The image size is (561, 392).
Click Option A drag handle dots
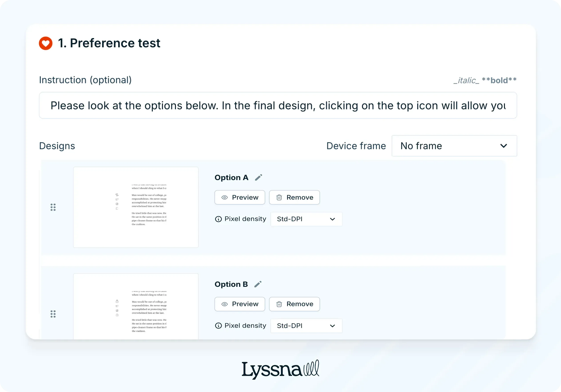coord(53,207)
